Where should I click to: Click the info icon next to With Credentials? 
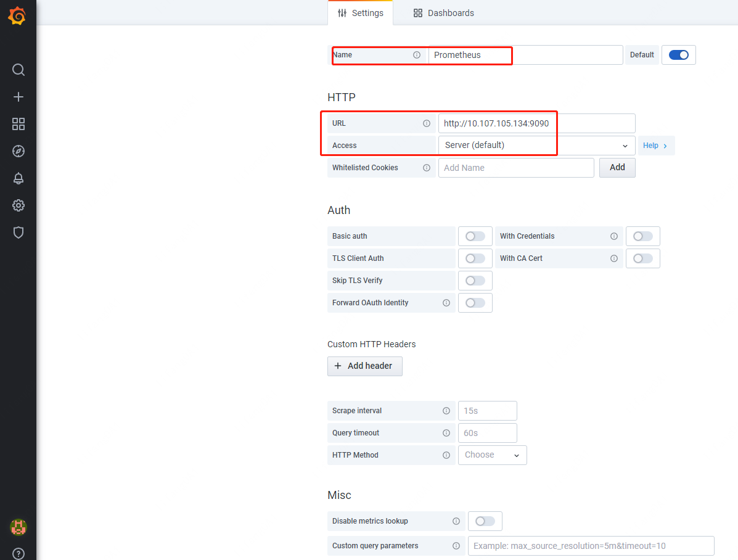(x=613, y=236)
